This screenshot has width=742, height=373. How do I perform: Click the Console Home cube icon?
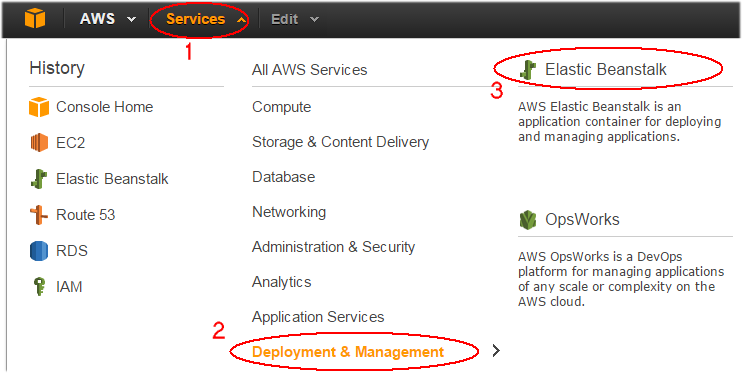coord(39,107)
